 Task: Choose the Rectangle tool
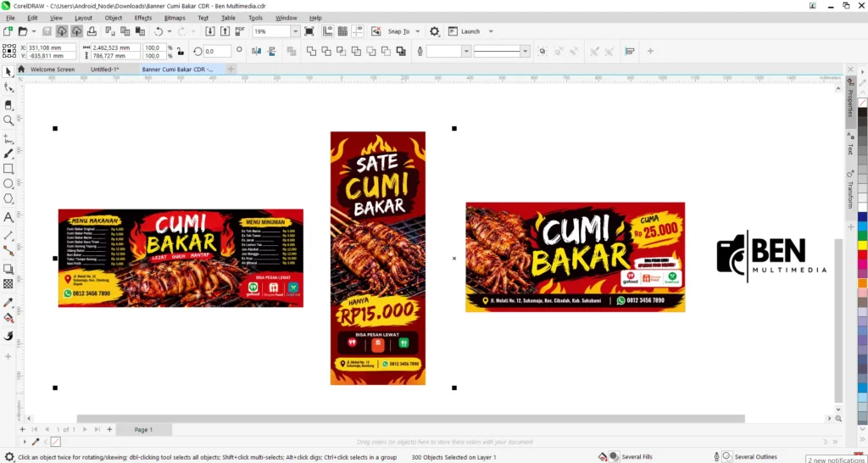(x=8, y=169)
